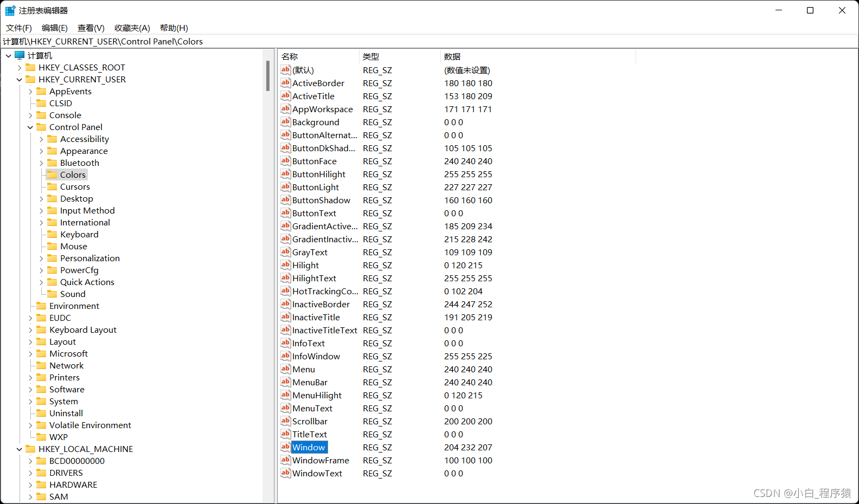Click the string icon beside Background value
Image resolution: width=859 pixels, height=504 pixels.
(x=286, y=122)
